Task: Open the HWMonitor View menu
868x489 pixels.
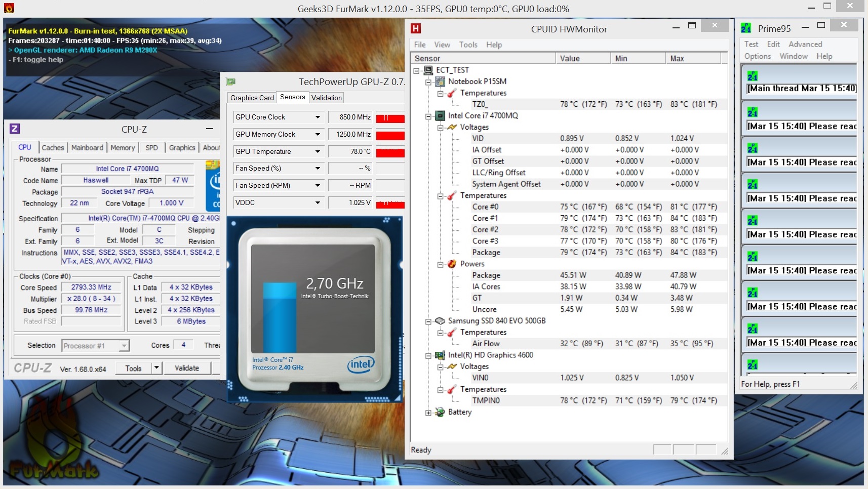Action: point(442,45)
